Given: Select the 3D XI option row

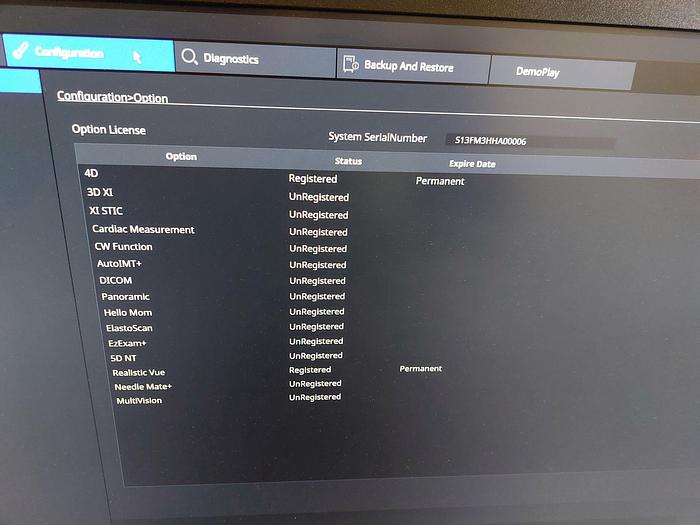Looking at the screenshot, I should pos(100,192).
